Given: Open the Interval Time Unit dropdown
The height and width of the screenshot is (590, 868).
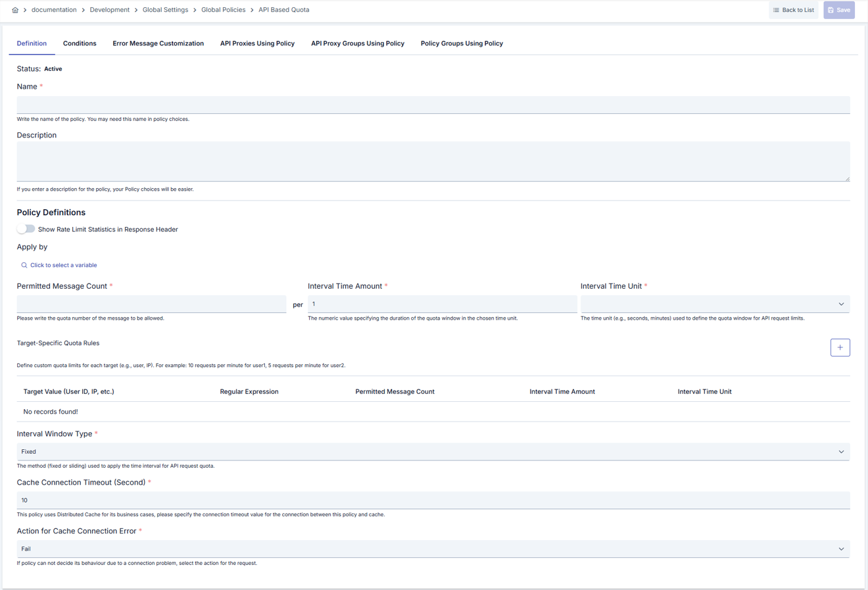Looking at the screenshot, I should pyautogui.click(x=714, y=304).
